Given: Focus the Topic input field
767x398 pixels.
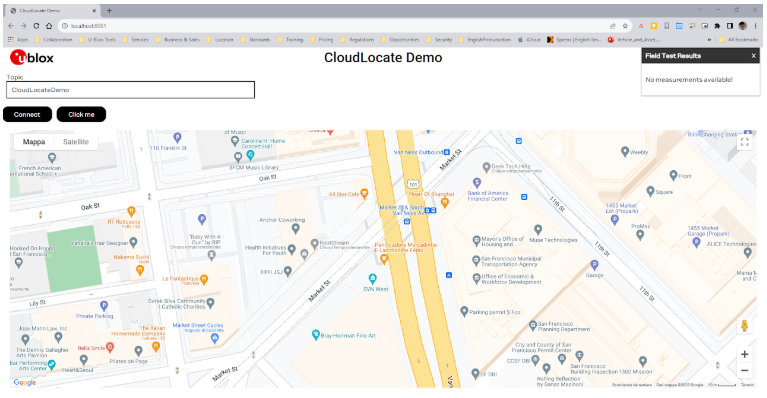Looking at the screenshot, I should [131, 90].
